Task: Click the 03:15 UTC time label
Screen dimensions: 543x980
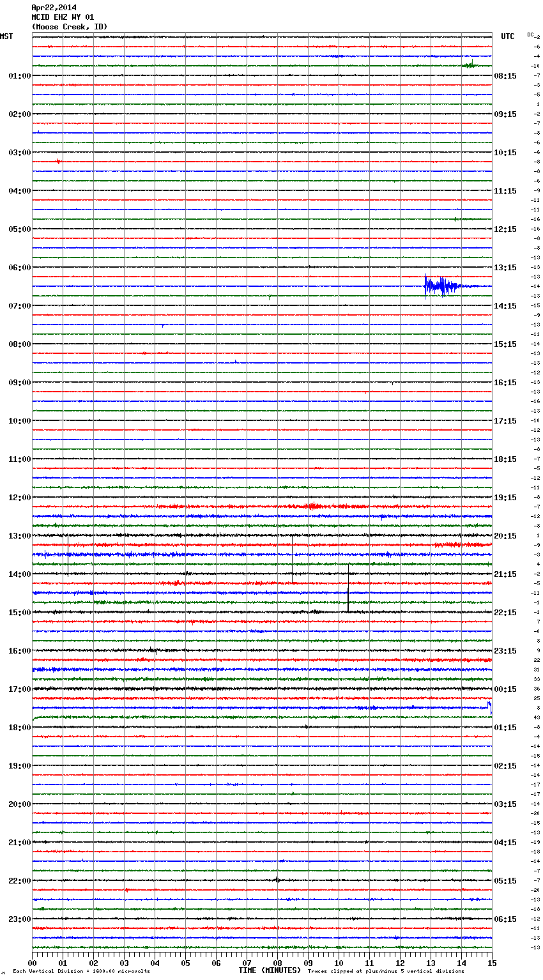Action: click(505, 804)
